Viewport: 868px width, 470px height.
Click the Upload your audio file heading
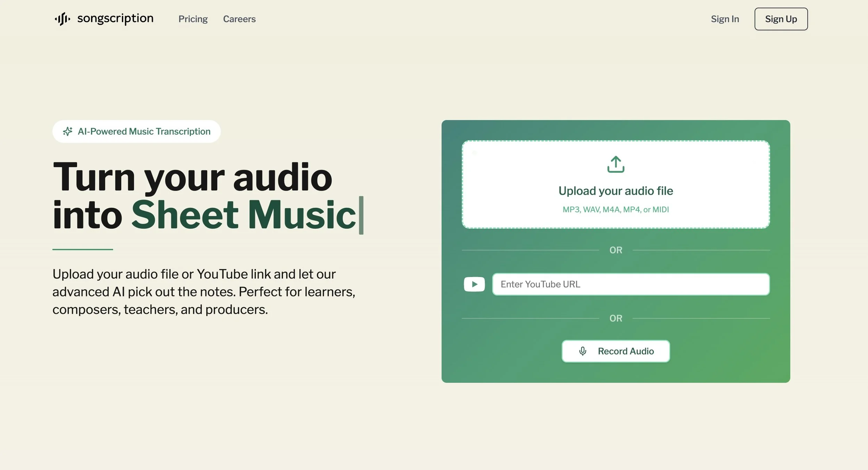click(616, 191)
